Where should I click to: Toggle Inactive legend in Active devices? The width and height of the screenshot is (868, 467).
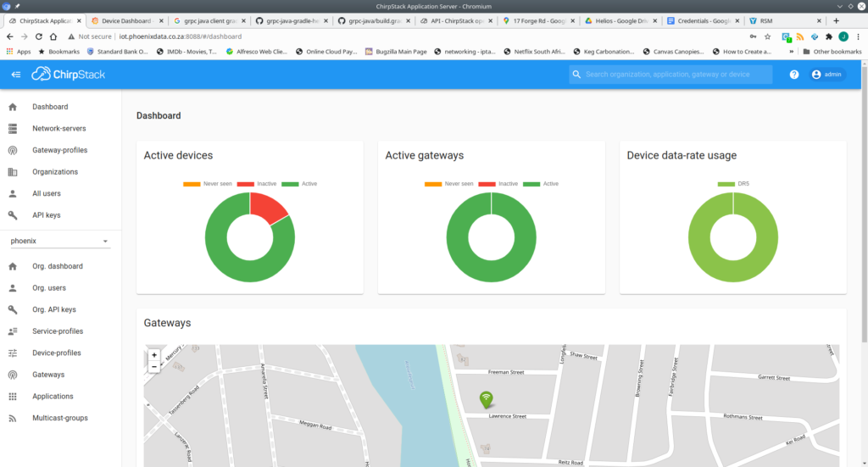[256, 184]
